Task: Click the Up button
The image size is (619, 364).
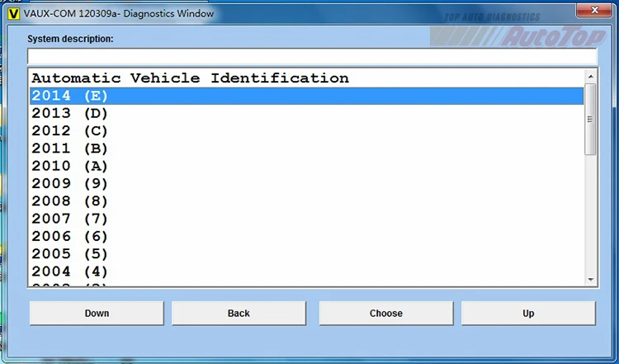Action: coord(528,314)
